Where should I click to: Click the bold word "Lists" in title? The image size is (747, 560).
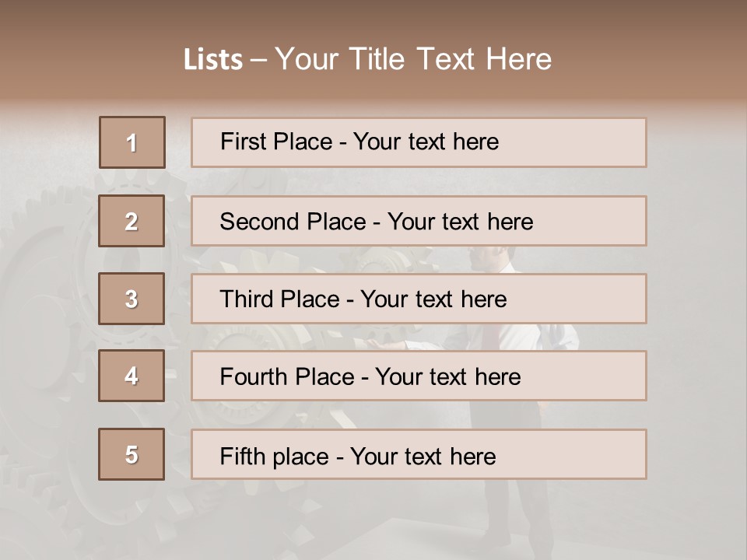tap(213, 60)
